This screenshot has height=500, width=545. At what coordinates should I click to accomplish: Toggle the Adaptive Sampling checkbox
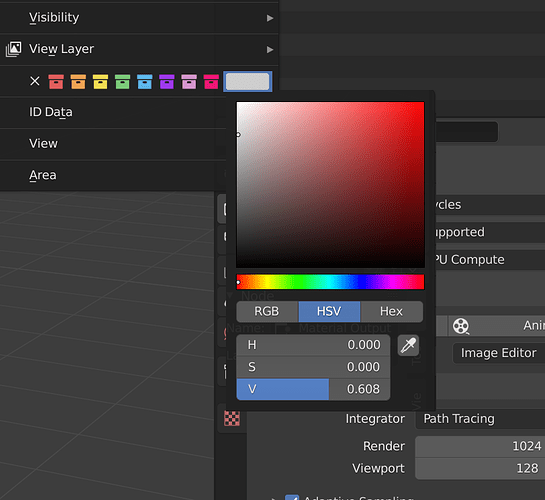[x=292, y=497]
